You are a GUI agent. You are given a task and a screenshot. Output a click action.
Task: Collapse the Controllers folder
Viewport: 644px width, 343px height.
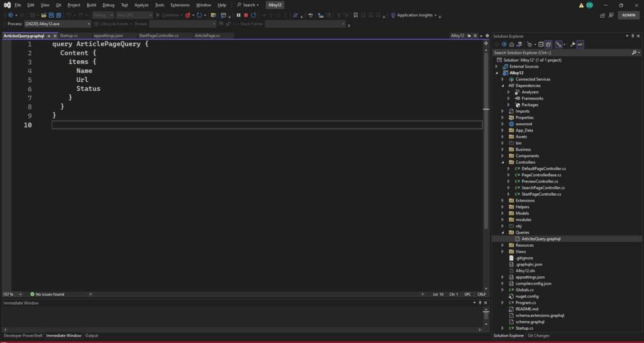[x=502, y=162]
